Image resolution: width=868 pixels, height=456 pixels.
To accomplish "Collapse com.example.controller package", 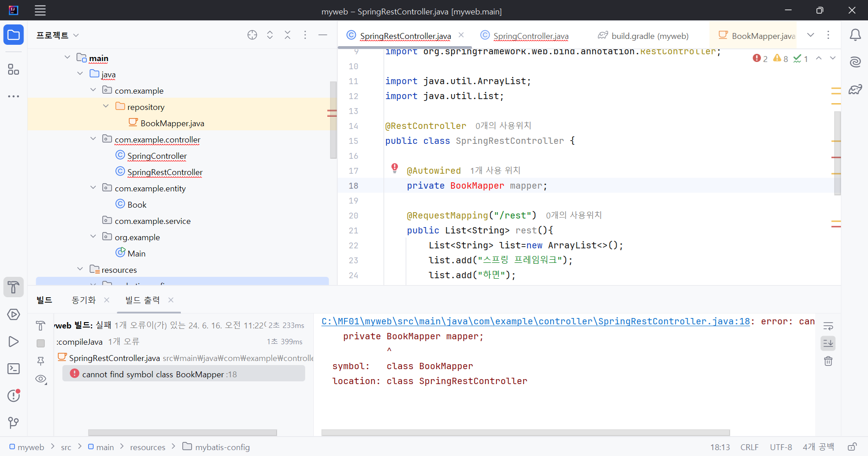I will click(x=93, y=139).
